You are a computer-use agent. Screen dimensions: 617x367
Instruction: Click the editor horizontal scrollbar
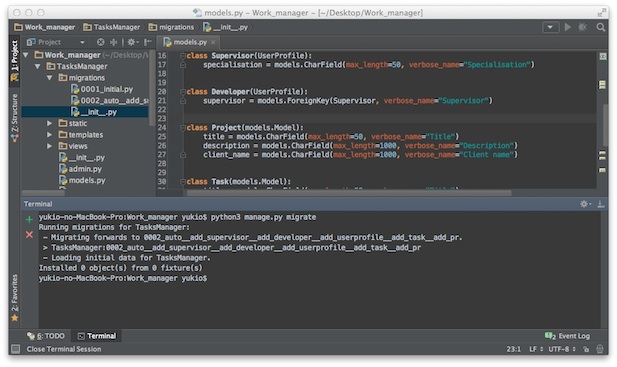click(x=349, y=193)
